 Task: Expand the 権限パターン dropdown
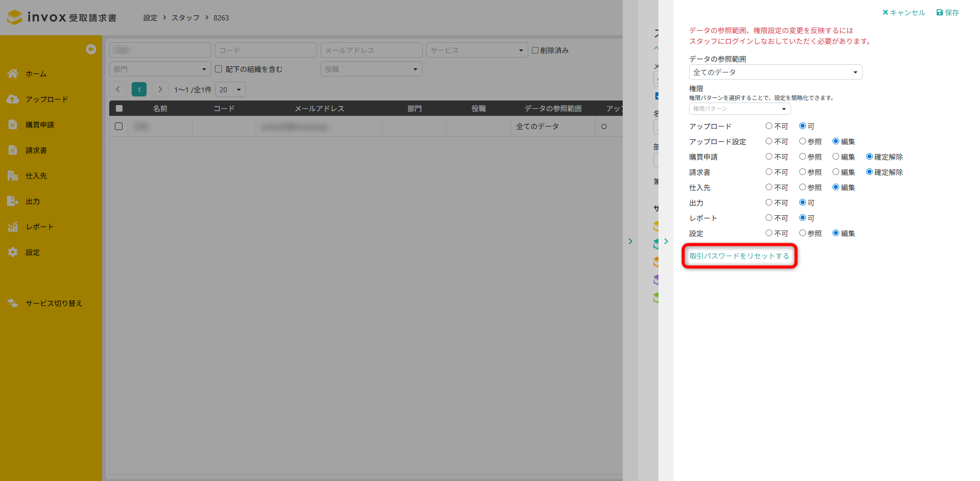pos(739,109)
